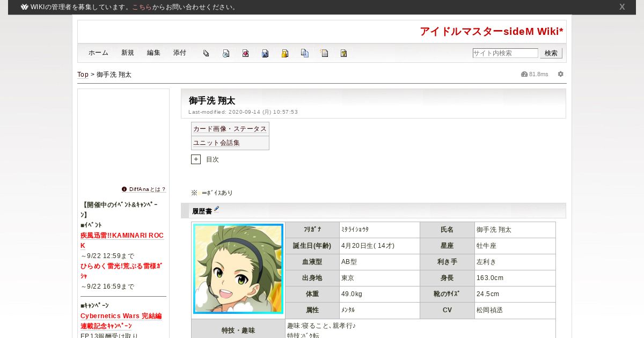
Task: Click the 【開催中のｲﾍﾞﾝﾄ&ｷｬﾝﾍﾟｰﾝ】 sidebar heading
Action: (120, 210)
